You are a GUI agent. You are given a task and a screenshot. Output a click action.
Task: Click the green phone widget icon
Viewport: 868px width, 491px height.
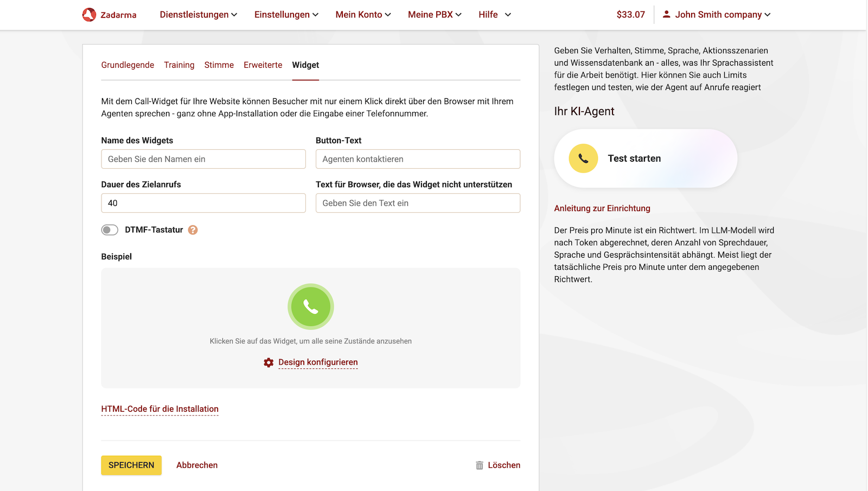click(310, 307)
